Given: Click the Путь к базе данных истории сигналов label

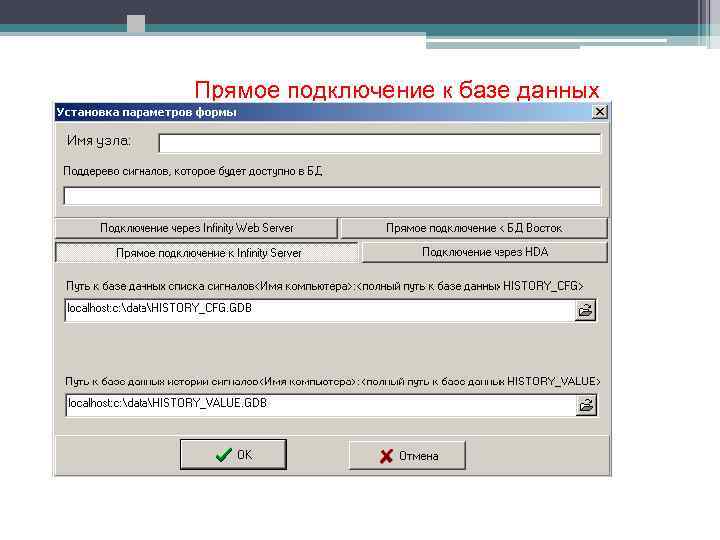Looking at the screenshot, I should [x=332, y=382].
